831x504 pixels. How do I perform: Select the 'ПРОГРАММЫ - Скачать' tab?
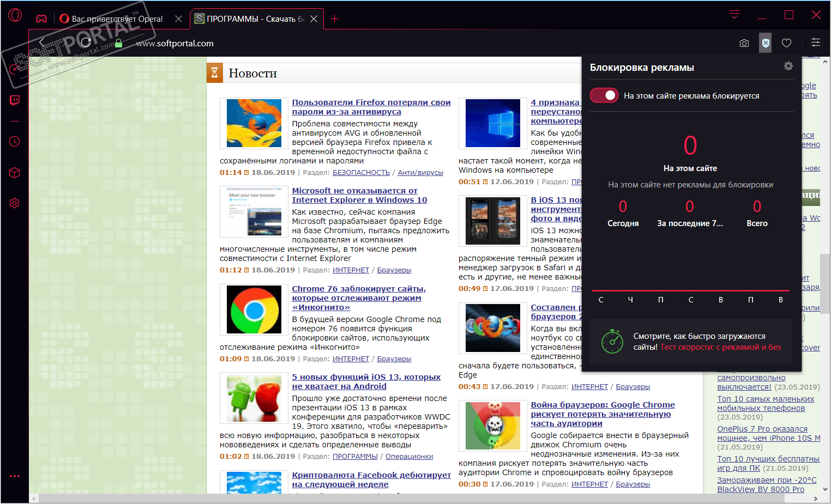pyautogui.click(x=256, y=19)
